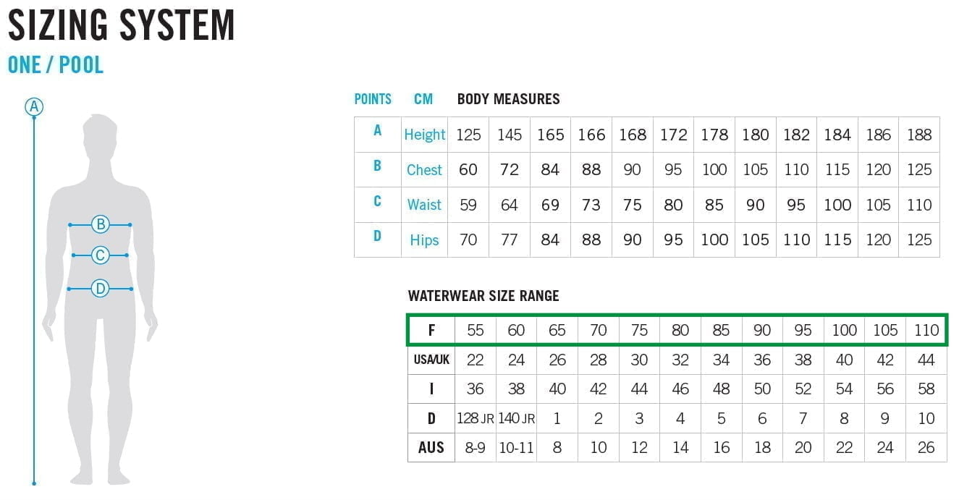This screenshot has height=500, width=980.
Task: Click the 10-11 AUS size cell
Action: point(516,447)
